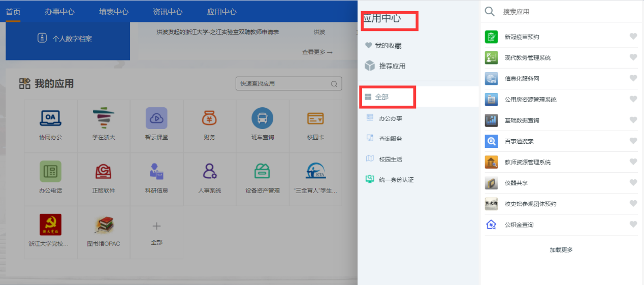
Task: Click the 加载更多 link
Action: click(x=561, y=250)
